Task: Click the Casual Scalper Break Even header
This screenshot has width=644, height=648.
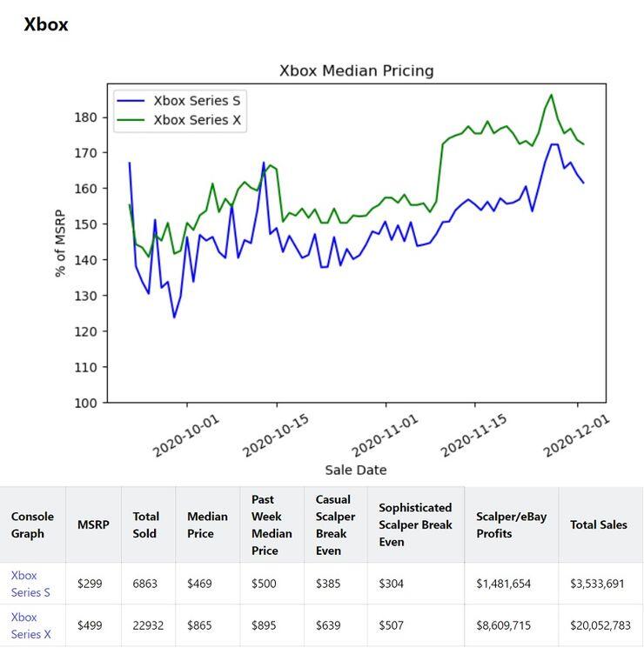Action: click(x=335, y=524)
